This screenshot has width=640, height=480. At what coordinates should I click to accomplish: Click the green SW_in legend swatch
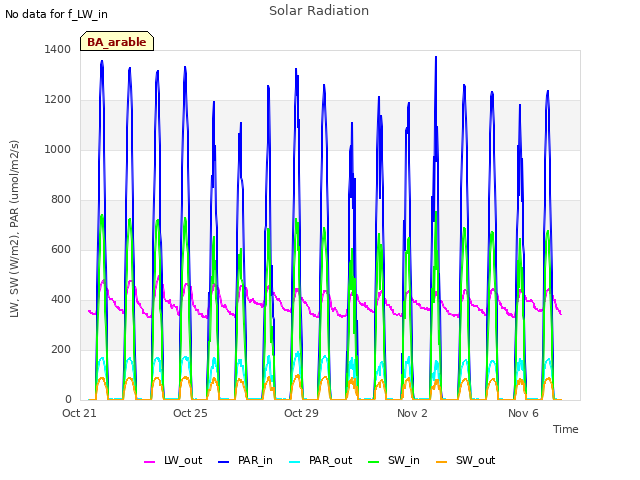373,462
